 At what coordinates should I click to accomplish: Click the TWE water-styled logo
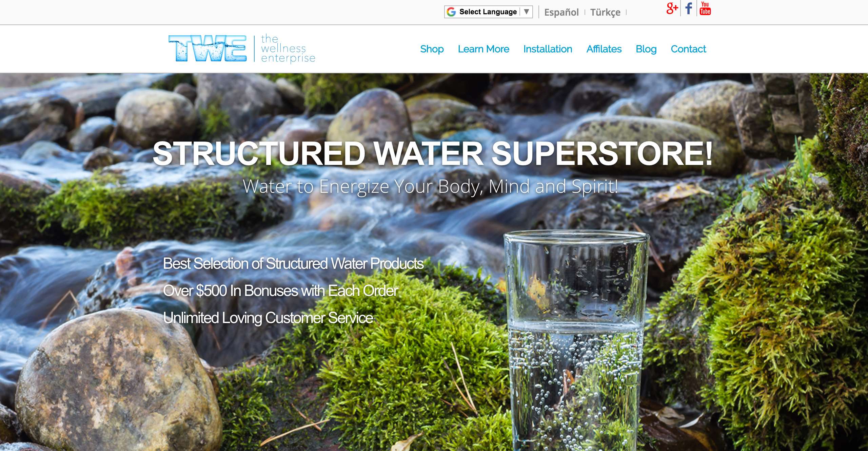coord(208,49)
